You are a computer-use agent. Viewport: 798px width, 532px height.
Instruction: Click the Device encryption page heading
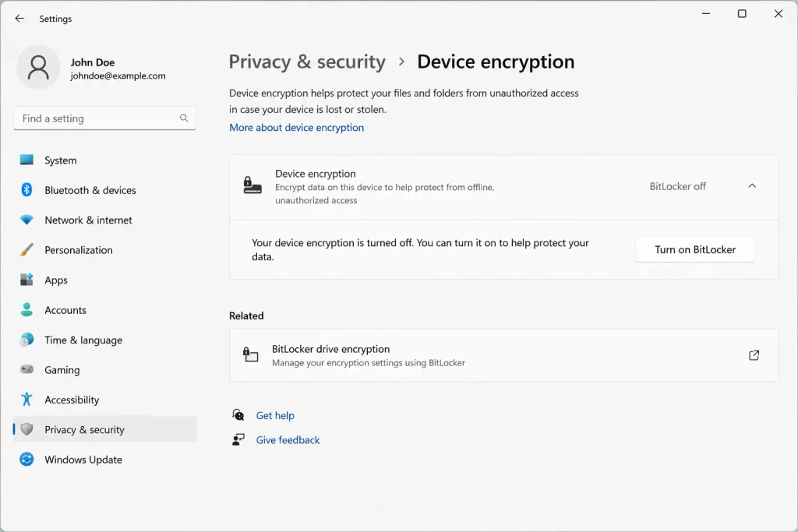pos(496,62)
